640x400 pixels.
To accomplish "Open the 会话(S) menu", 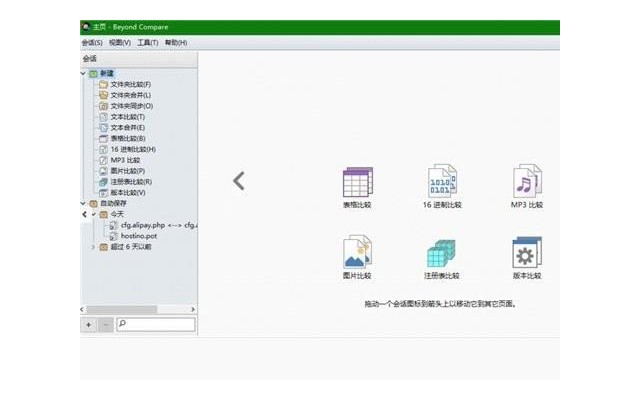I will pos(92,42).
